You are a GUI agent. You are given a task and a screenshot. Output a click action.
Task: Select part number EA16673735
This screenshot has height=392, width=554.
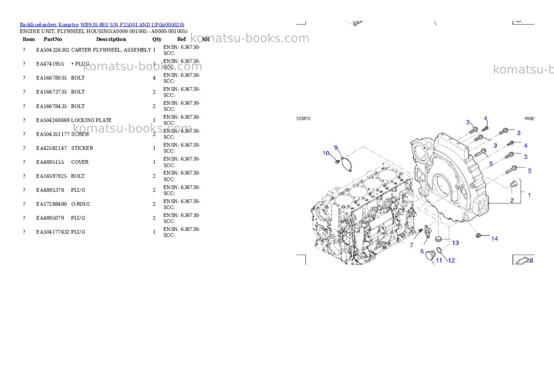tap(51, 92)
